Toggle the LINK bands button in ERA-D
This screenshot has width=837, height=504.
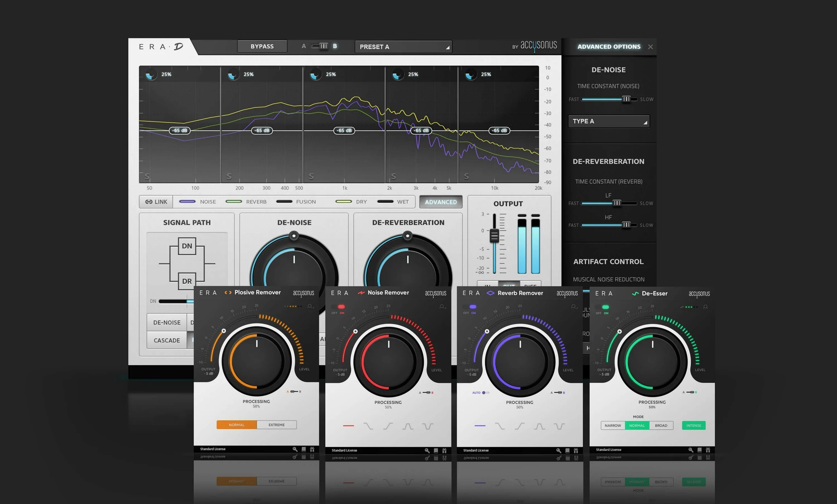[x=156, y=202]
